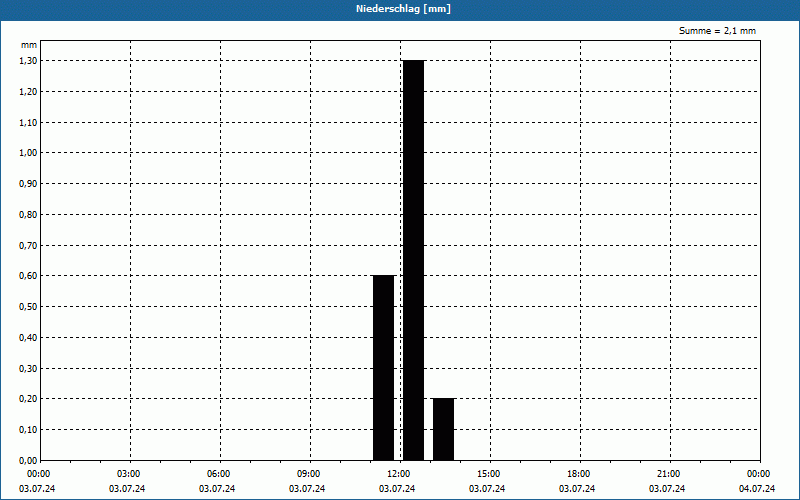
Task: Click the mm unit label above y-axis
Action: [x=29, y=45]
